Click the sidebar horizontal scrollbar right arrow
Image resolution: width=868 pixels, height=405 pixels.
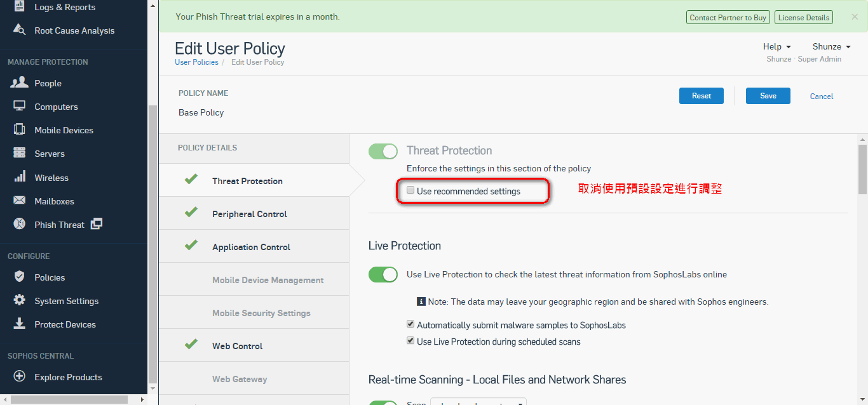point(142,400)
